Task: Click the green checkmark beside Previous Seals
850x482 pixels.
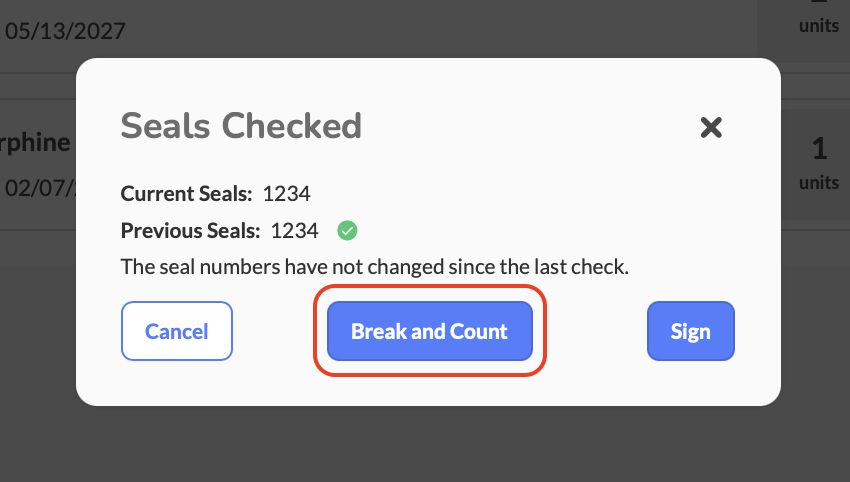Action: 347,231
